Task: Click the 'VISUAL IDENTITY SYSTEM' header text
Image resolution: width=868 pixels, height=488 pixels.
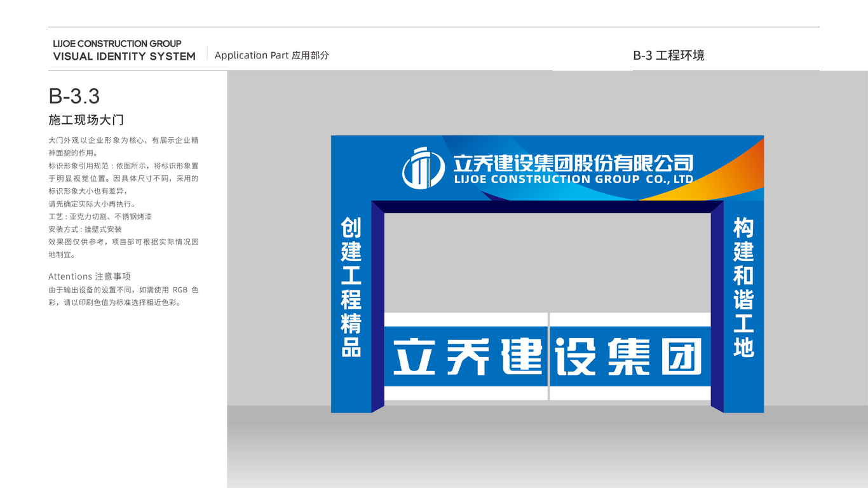Action: coord(124,57)
